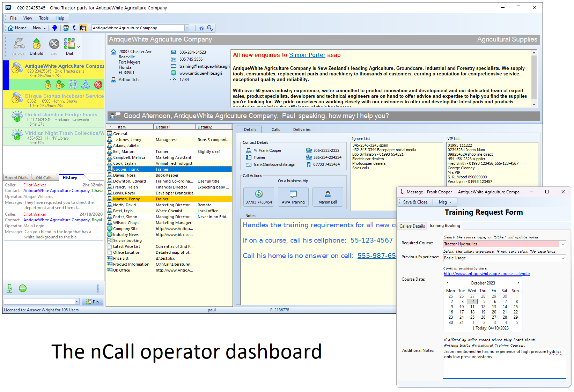Click the globe icon beside www.antiquewhite.agri
574x392 pixels.
point(173,73)
